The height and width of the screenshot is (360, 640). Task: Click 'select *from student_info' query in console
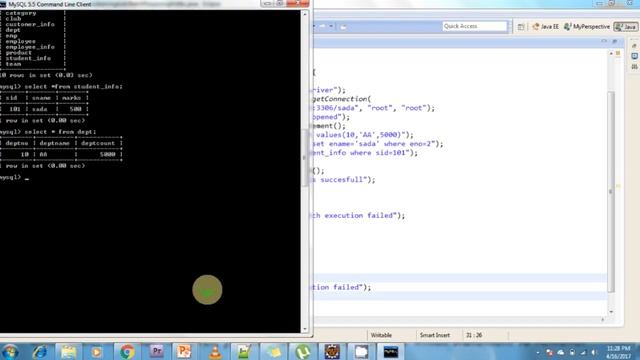73,87
